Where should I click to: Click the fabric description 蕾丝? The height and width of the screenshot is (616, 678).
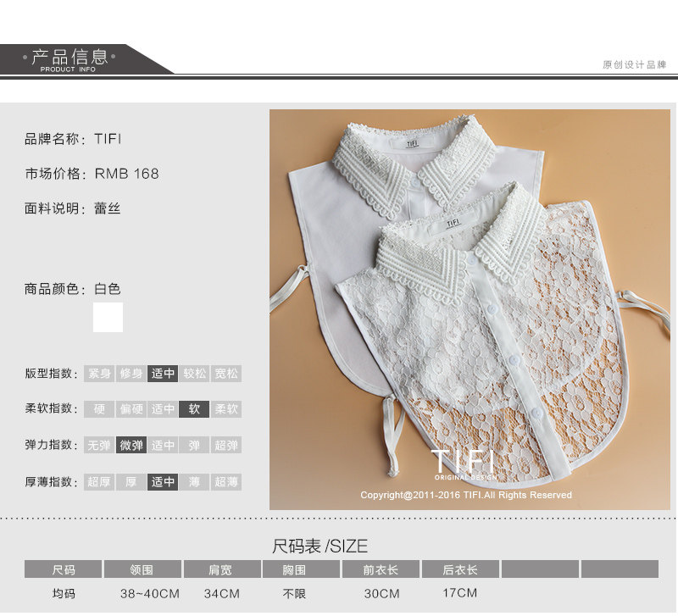pyautogui.click(x=108, y=208)
